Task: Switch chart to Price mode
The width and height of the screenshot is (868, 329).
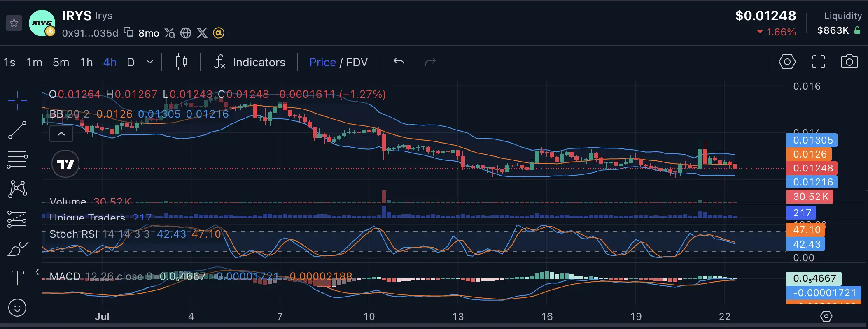Action: [x=322, y=63]
